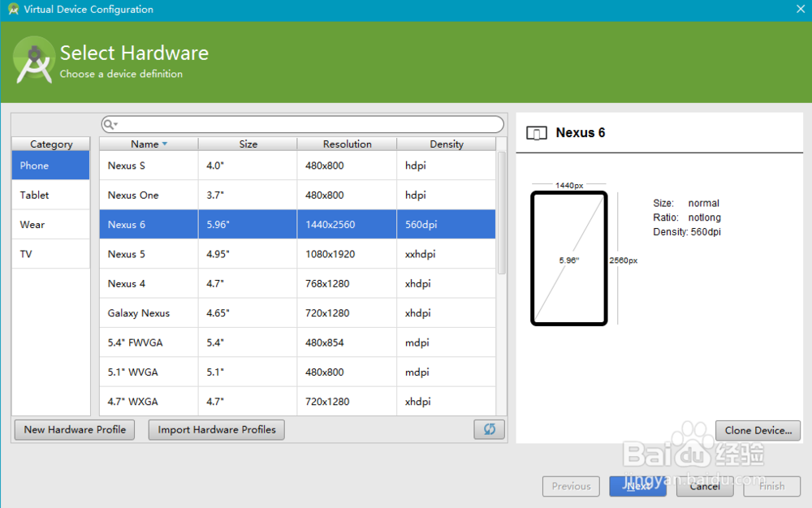The image size is (812, 508).
Task: Click the 4.65" size cell
Action: point(248,313)
